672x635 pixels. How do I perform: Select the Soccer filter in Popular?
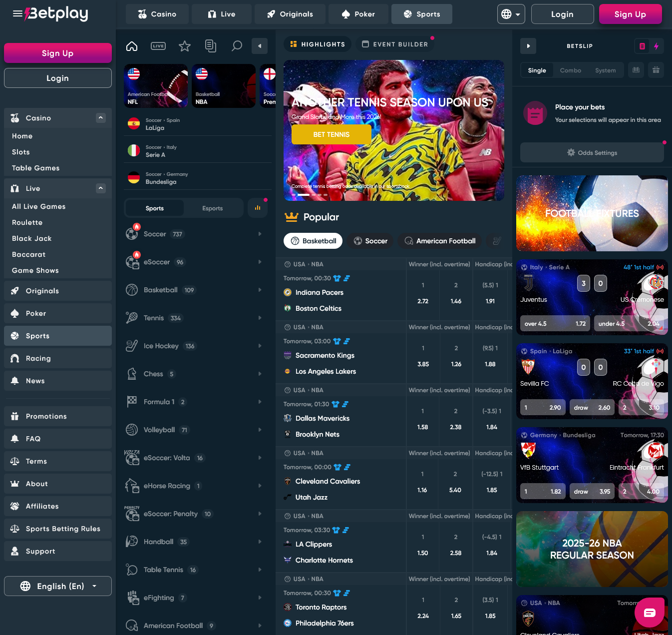pos(370,241)
